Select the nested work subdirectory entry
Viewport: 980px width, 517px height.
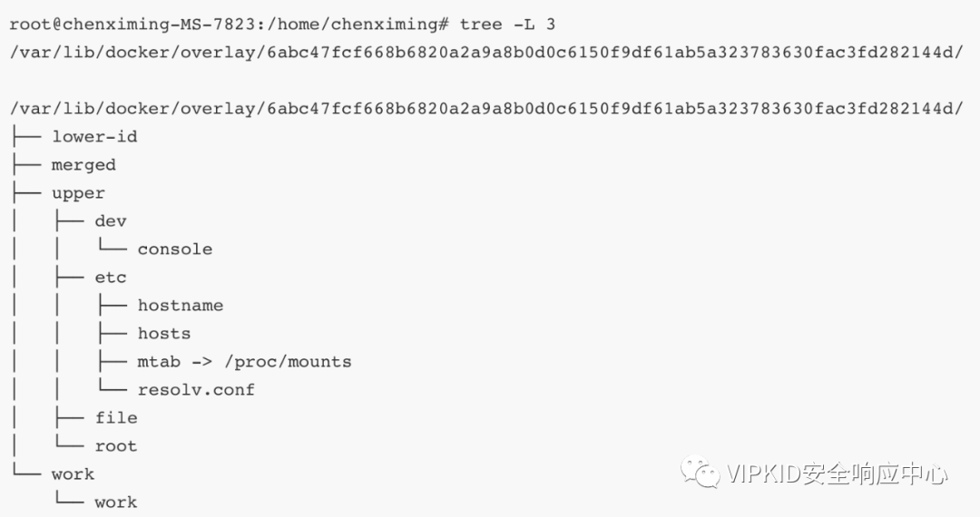(x=116, y=502)
